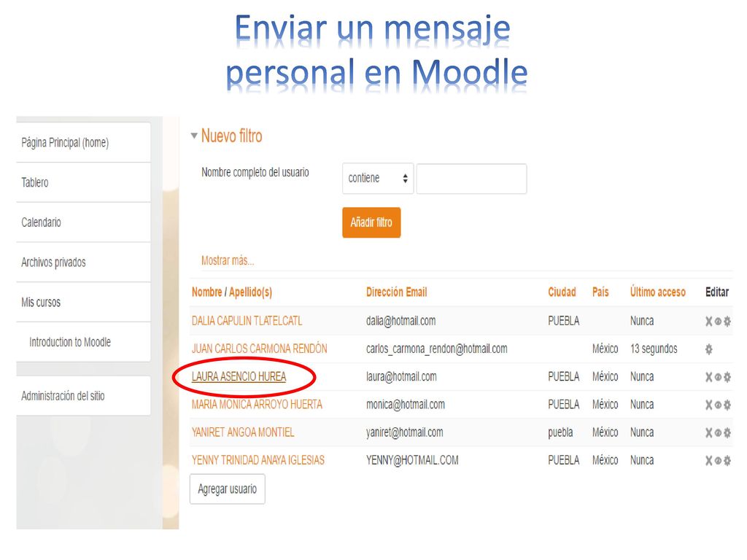Open profile of YENNY TRINIDAD ANAYA IGLESIAS
This screenshot has width=747, height=560.
click(258, 460)
